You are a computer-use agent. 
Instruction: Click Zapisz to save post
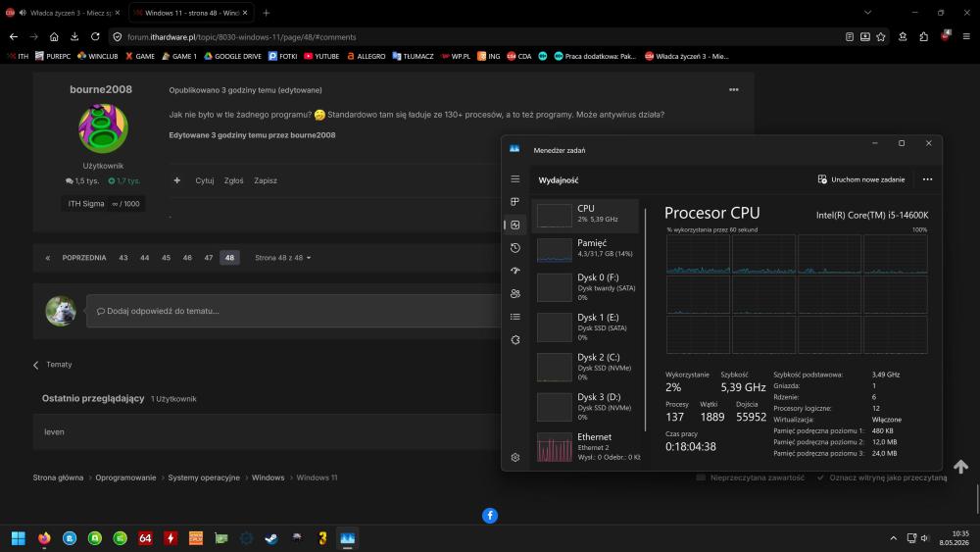[x=266, y=180]
